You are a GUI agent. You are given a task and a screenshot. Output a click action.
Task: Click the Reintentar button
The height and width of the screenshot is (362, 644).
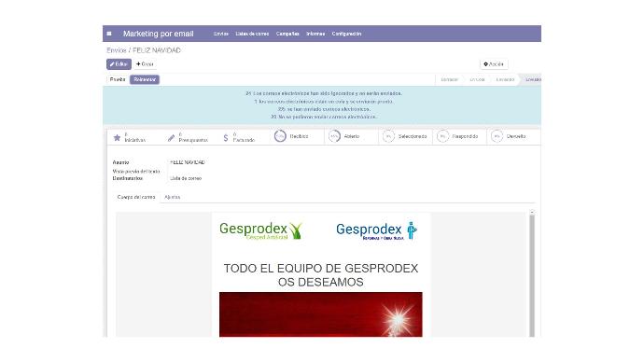pyautogui.click(x=145, y=79)
